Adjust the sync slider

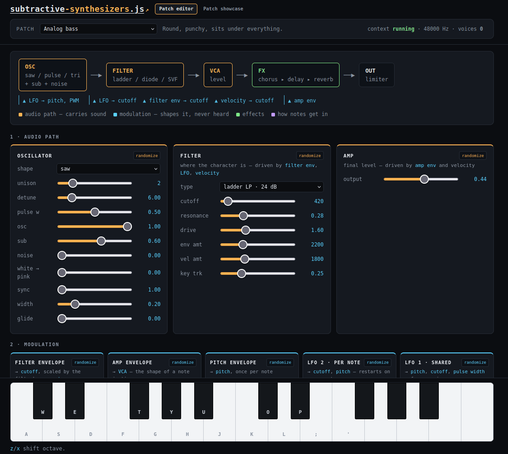tap(95, 290)
